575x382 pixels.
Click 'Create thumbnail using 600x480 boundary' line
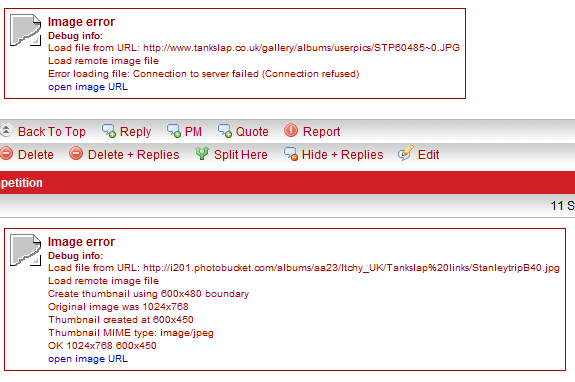(x=149, y=294)
